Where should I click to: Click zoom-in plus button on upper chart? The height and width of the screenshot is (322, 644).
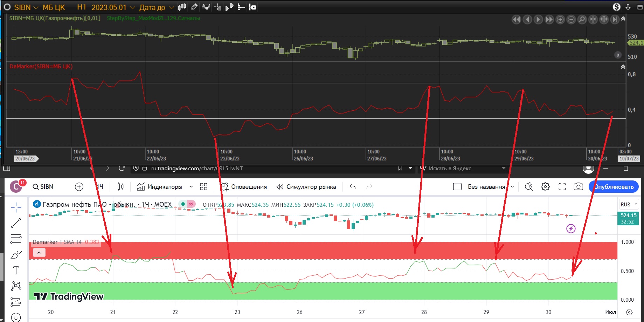pos(560,20)
